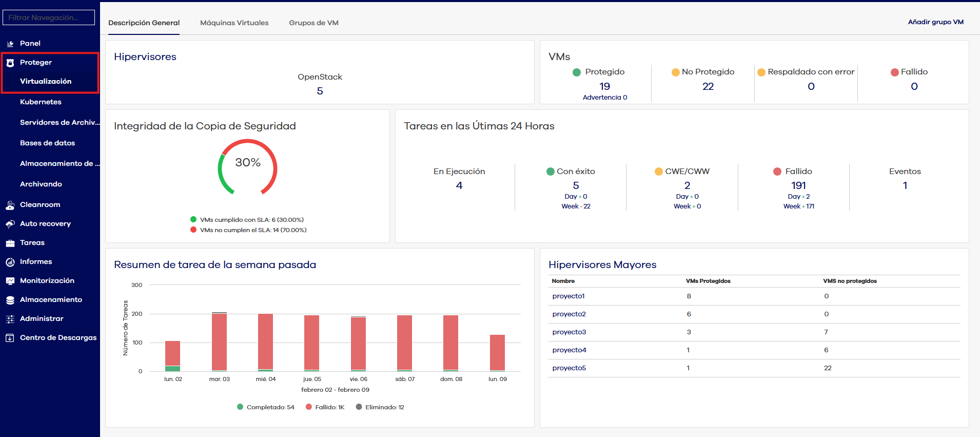Click the Proteger shield icon

(10, 63)
